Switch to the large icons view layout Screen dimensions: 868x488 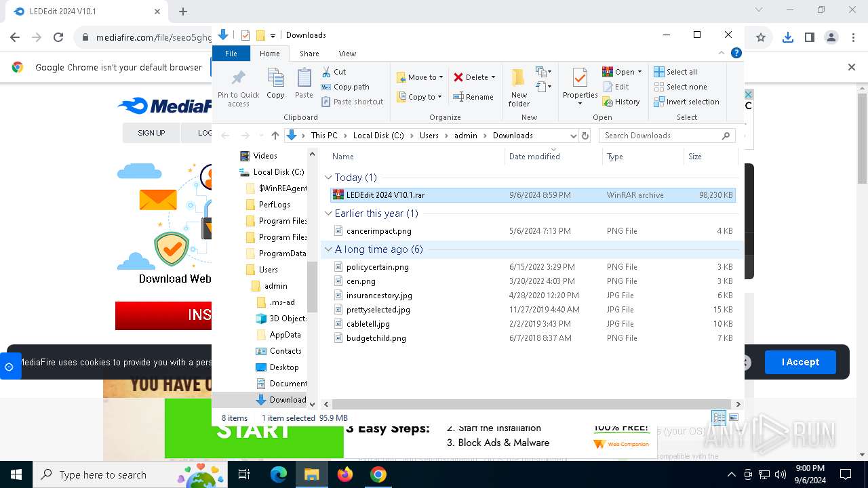pyautogui.click(x=733, y=418)
